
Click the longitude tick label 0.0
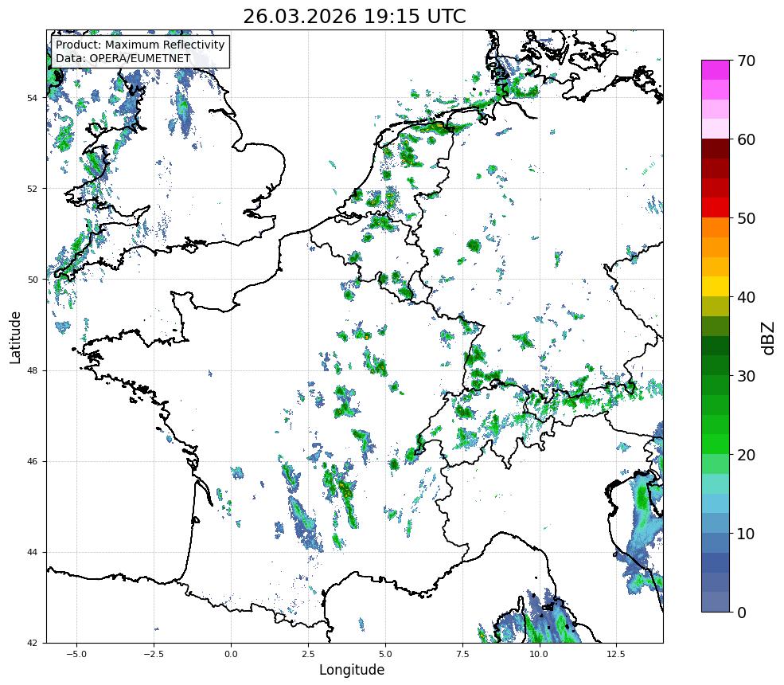[231, 654]
